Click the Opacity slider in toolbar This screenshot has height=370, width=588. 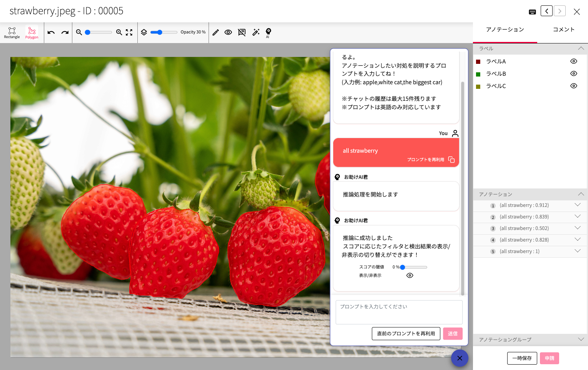tap(164, 32)
